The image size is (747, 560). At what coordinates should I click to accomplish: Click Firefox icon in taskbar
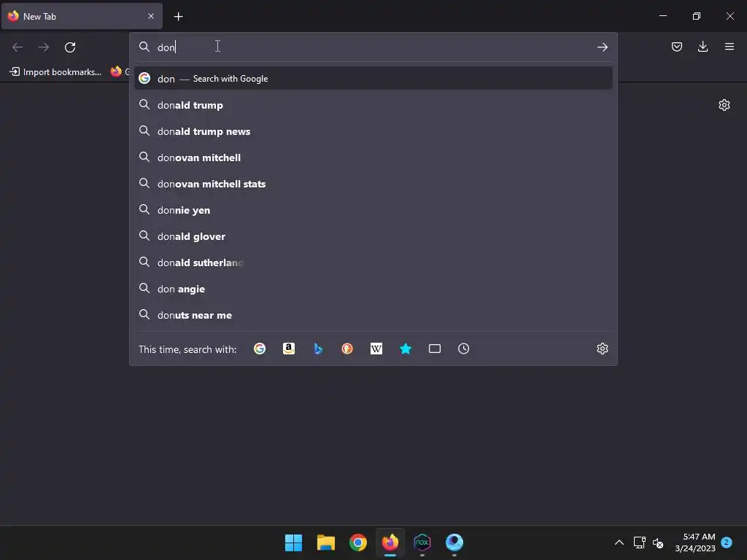[390, 542]
